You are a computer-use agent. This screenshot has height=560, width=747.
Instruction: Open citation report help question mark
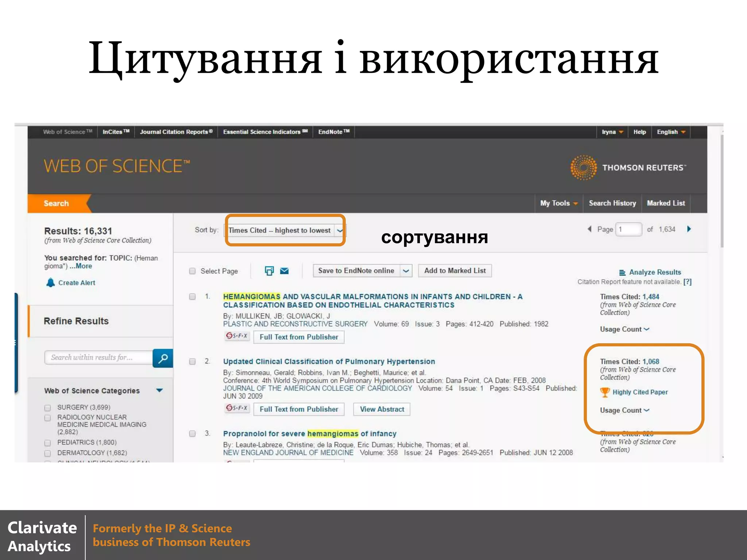[x=688, y=282]
